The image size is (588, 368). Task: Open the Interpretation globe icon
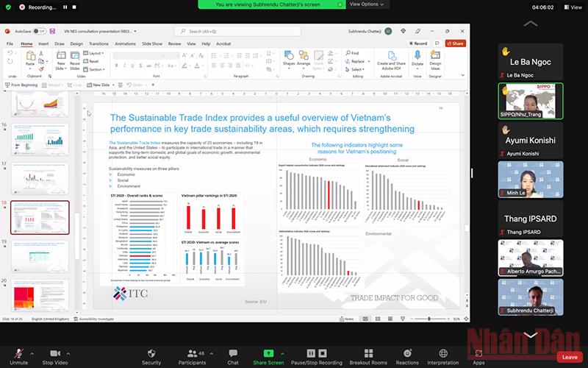[443, 354]
